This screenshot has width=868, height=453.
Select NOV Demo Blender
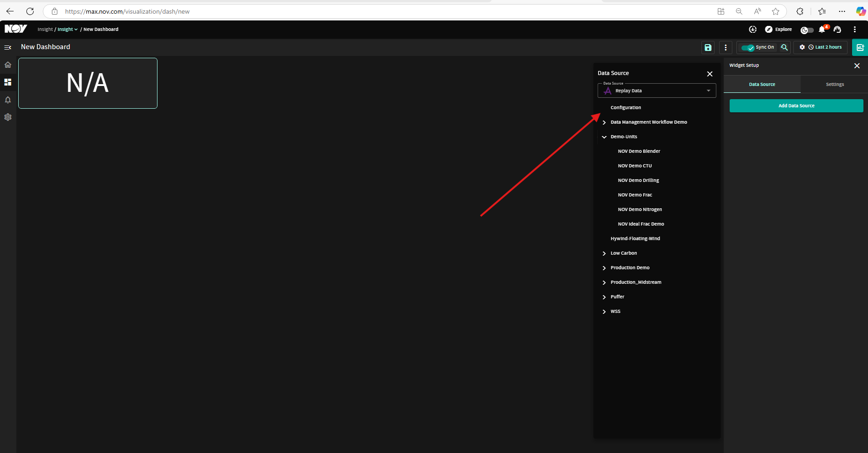(x=639, y=151)
